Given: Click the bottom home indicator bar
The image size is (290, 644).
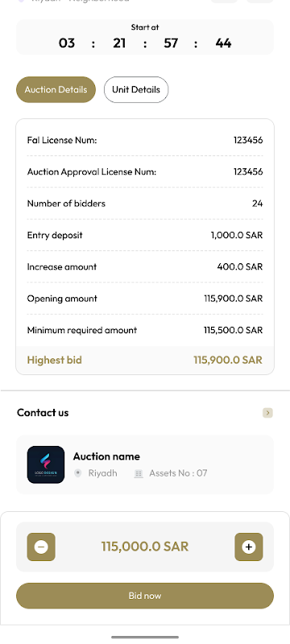Looking at the screenshot, I should pos(145,637).
